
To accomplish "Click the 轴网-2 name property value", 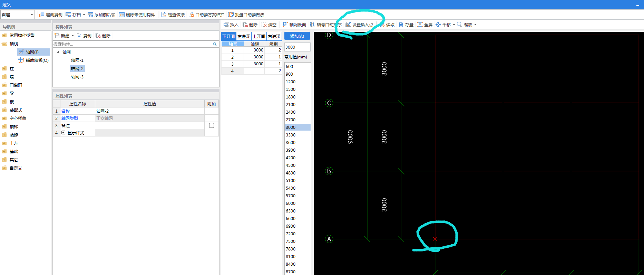I will (x=150, y=111).
